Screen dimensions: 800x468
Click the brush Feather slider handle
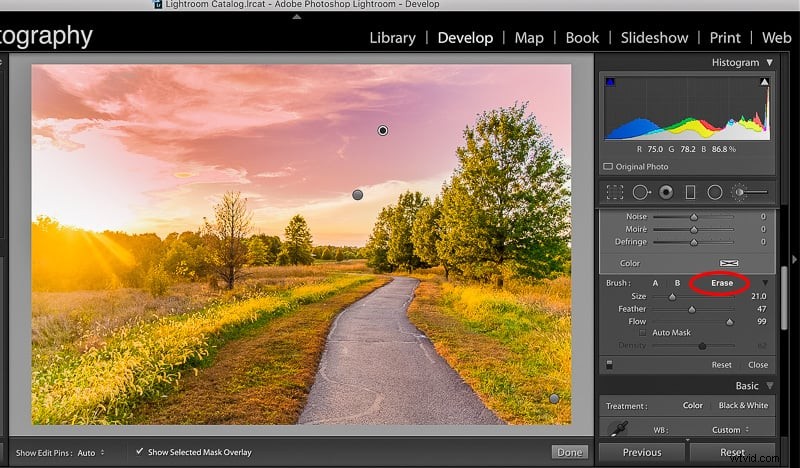tap(692, 310)
